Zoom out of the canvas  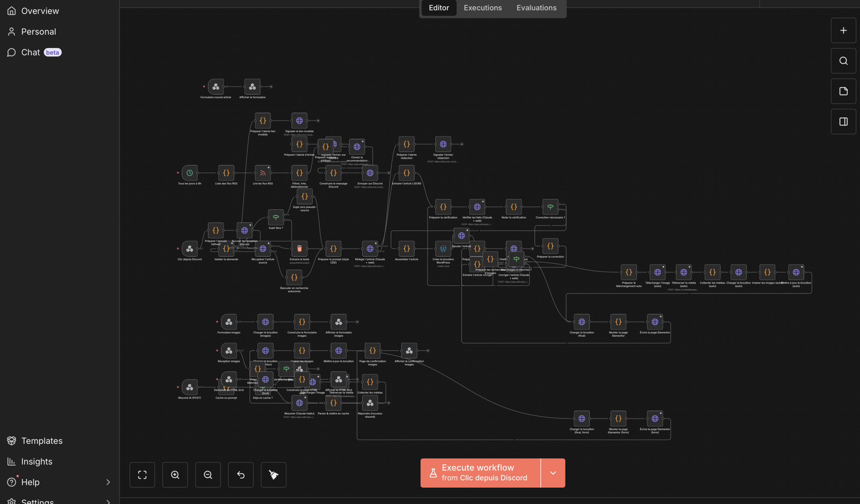pyautogui.click(x=208, y=475)
